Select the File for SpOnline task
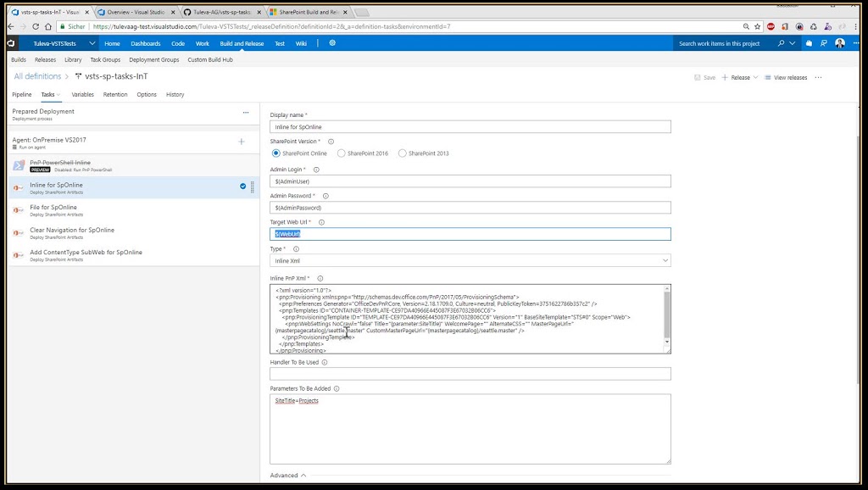Screen dimensions: 868x490 click(134, 210)
